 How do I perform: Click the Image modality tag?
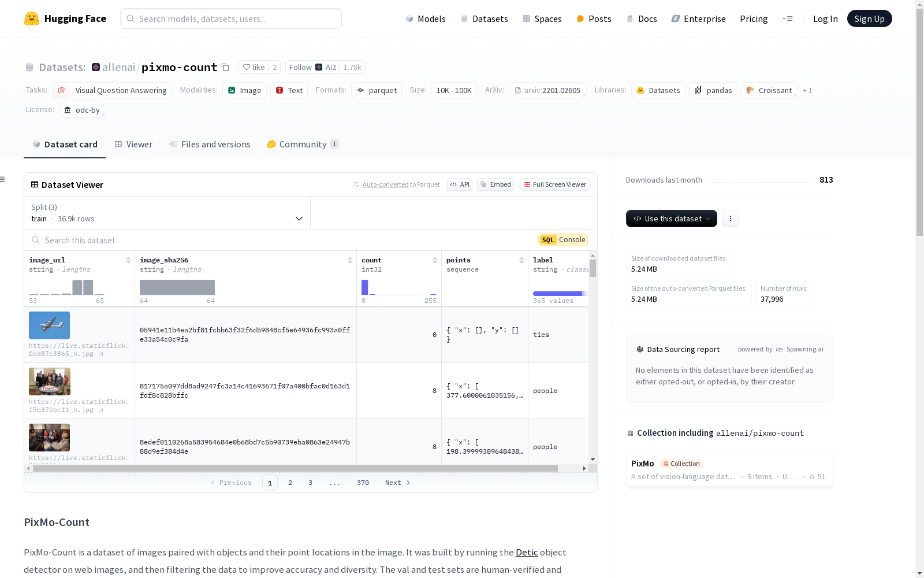244,91
